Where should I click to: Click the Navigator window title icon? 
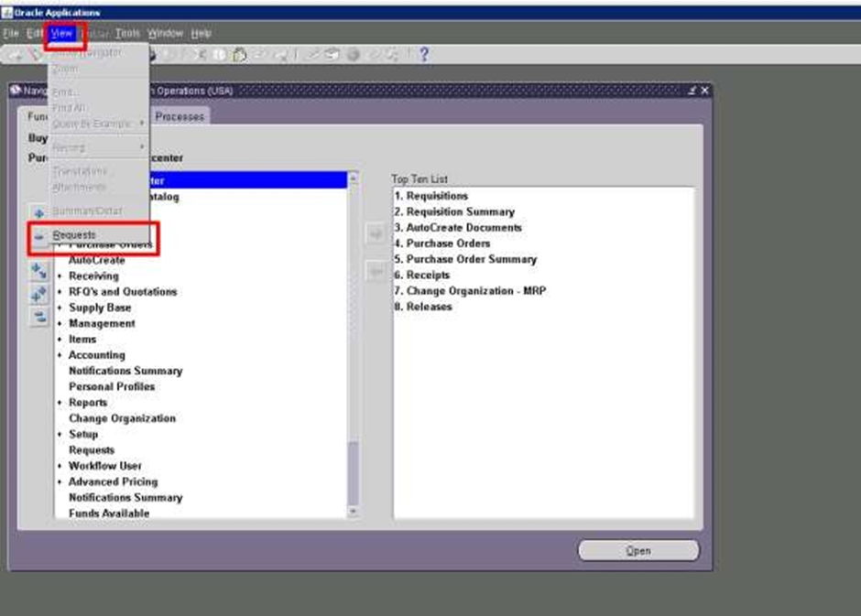tap(16, 91)
